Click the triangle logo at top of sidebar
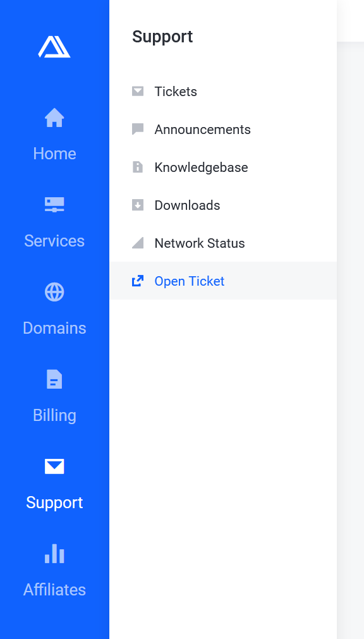364x639 pixels. pyautogui.click(x=54, y=47)
